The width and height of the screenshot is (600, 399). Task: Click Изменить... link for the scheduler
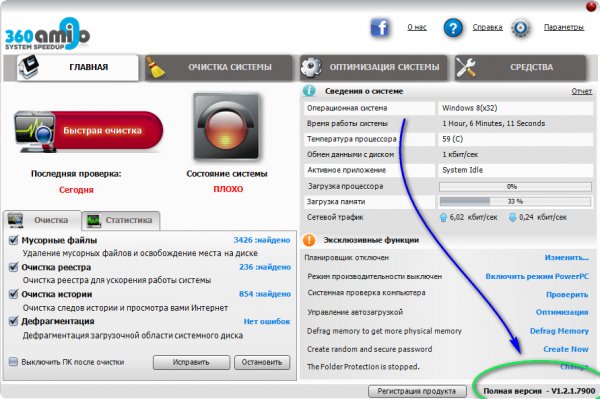tap(567, 258)
